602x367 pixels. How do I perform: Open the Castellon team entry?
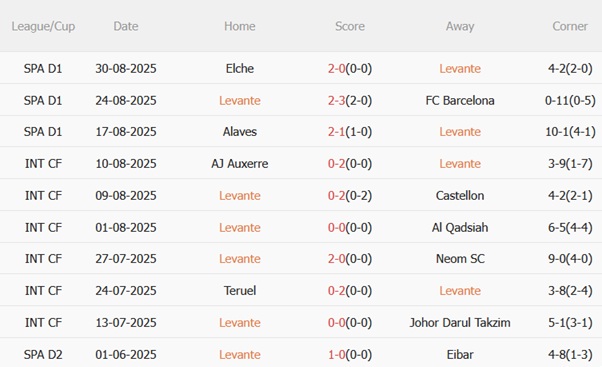460,196
